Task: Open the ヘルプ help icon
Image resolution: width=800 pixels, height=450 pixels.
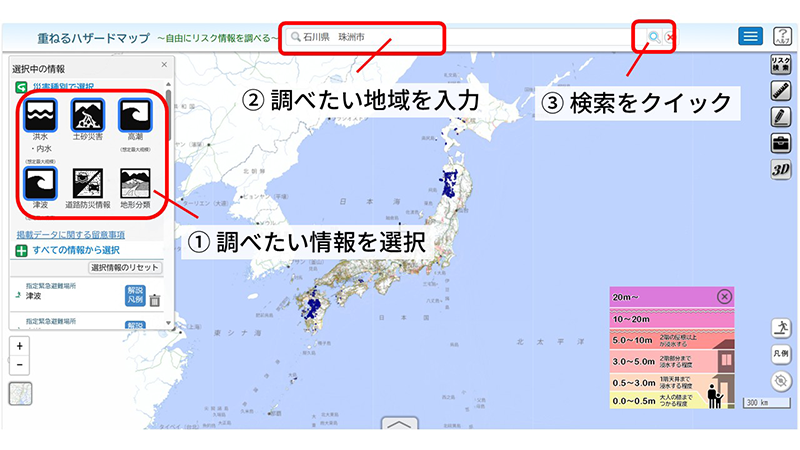Action: tap(782, 36)
